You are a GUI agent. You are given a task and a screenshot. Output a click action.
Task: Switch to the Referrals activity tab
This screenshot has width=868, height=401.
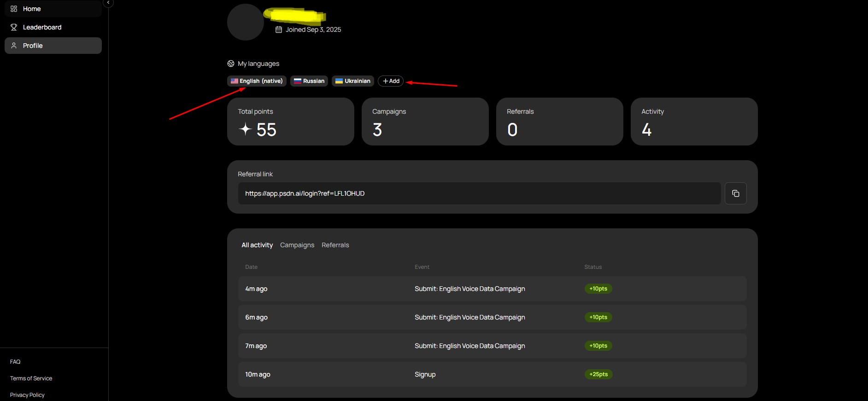[x=335, y=245]
